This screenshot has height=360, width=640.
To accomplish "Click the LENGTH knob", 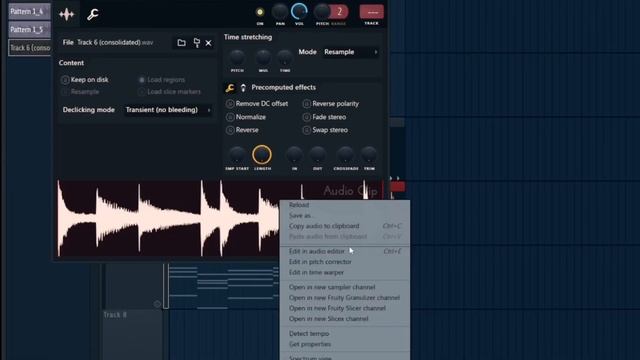I will [x=262, y=155].
